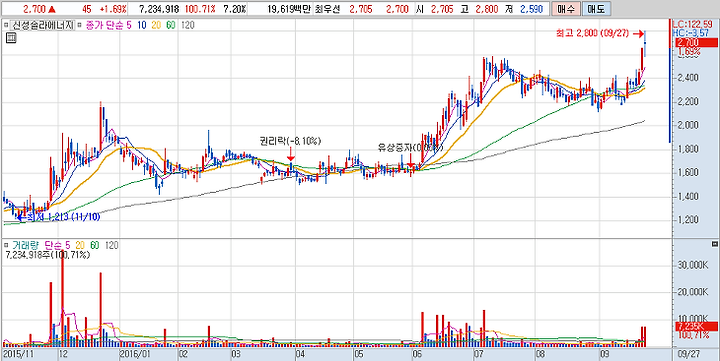Click the 저 2,590 low price value

(533, 9)
